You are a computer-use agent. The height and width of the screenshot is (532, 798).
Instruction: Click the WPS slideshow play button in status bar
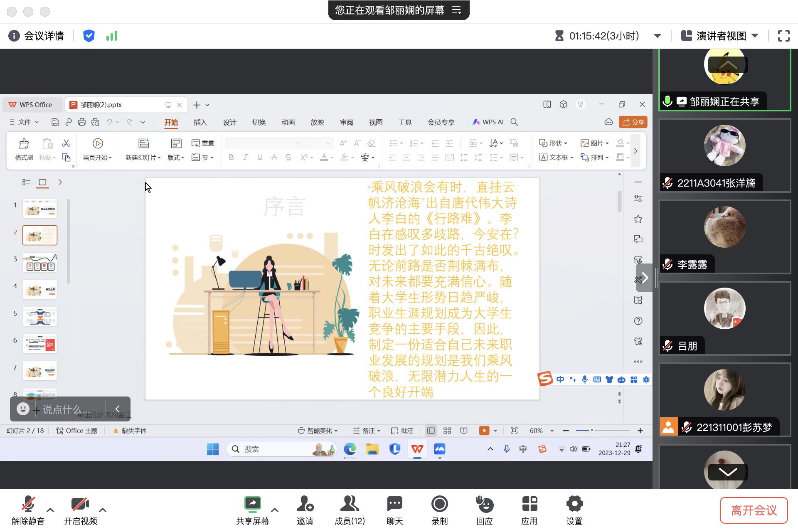pyautogui.click(x=484, y=431)
